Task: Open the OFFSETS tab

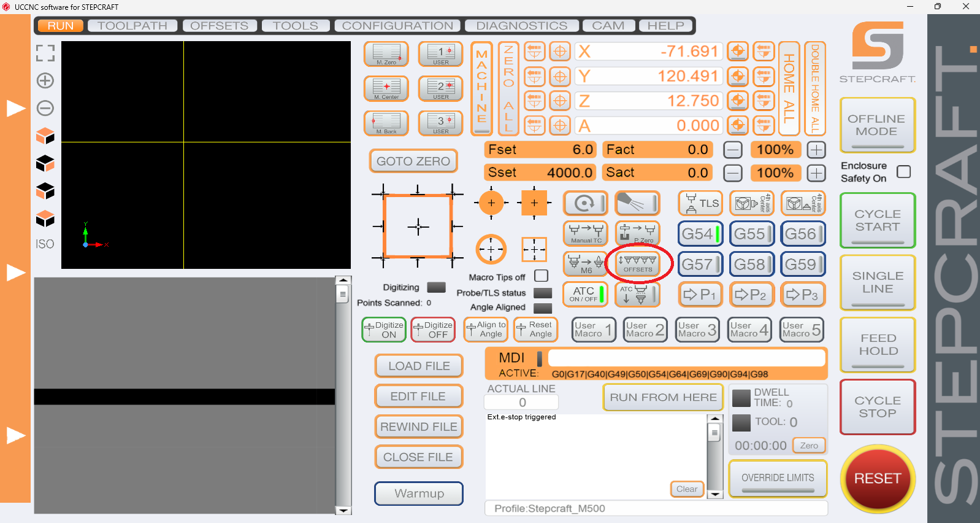Action: [220, 26]
